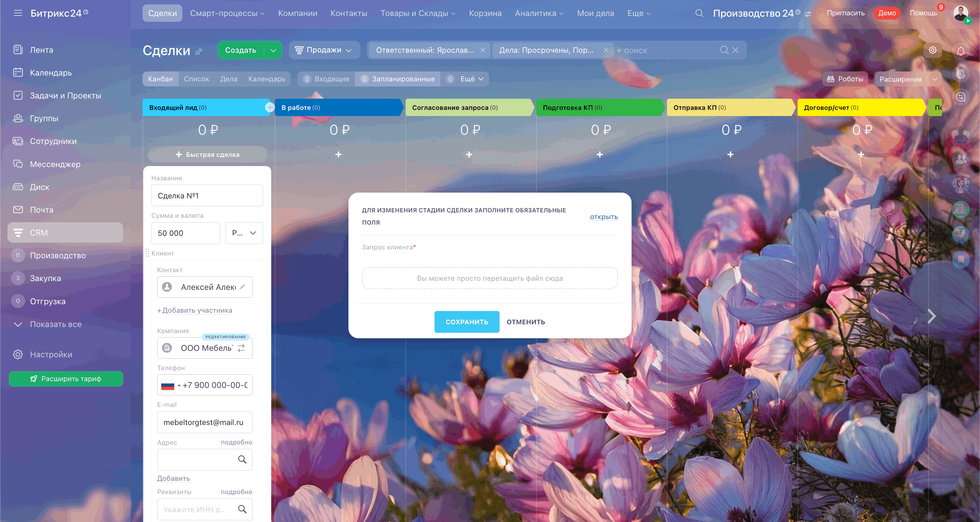980x522 pixels.
Task: Click the открыть link in dialog
Action: click(x=604, y=217)
